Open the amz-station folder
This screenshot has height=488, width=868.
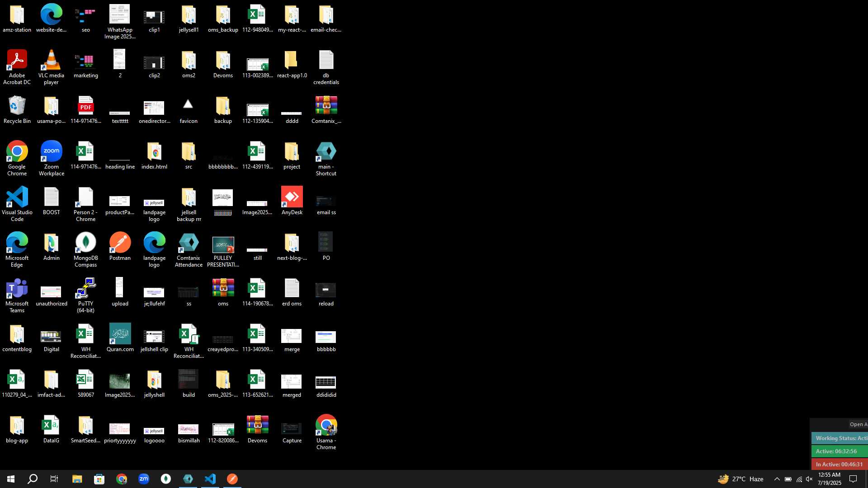(x=17, y=18)
